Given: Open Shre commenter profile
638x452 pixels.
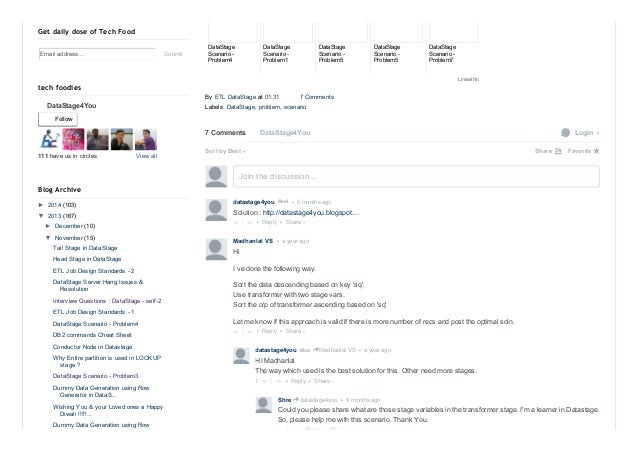Looking at the screenshot, I should click(284, 400).
